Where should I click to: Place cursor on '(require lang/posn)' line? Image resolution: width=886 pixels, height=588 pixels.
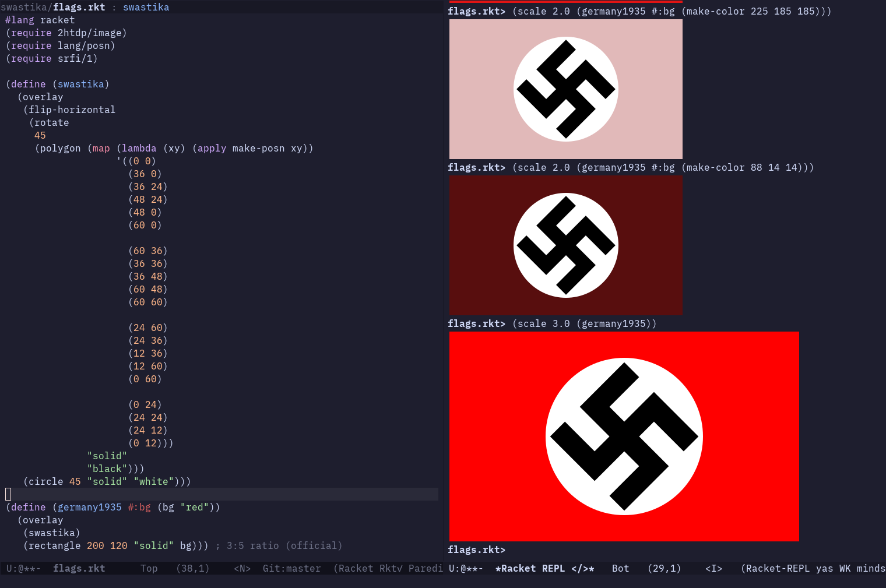60,45
